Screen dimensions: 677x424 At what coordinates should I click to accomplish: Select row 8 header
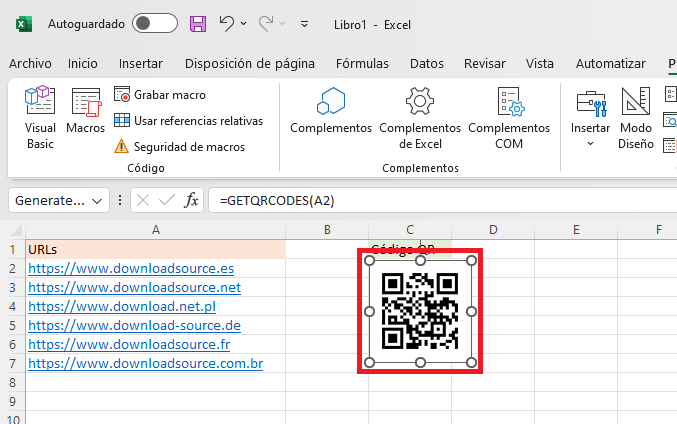[x=13, y=383]
